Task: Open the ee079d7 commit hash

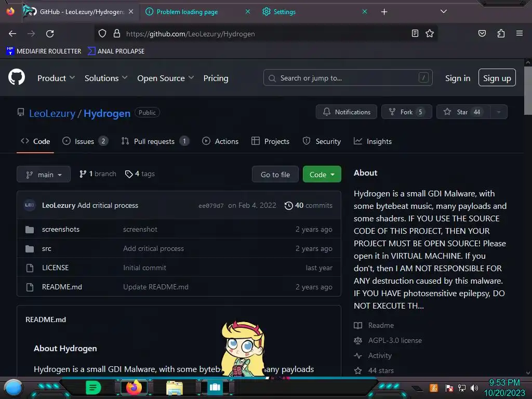Action: tap(211, 206)
